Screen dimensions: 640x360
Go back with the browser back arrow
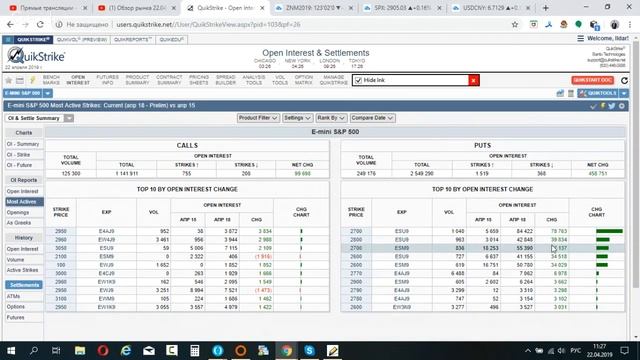[11, 24]
